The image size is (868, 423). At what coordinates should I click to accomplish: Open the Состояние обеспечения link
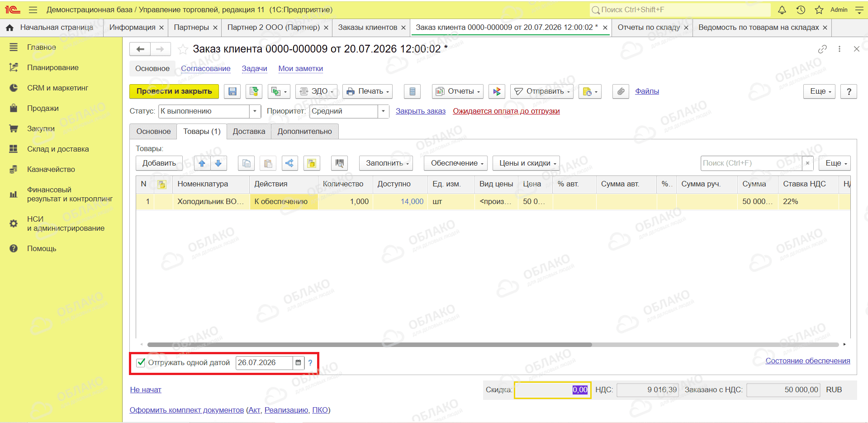[x=808, y=361]
